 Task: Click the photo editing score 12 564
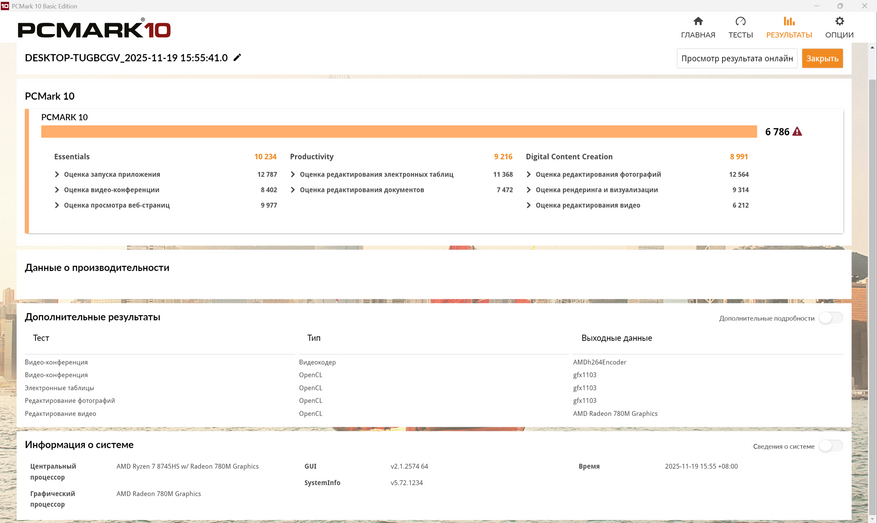pos(738,175)
